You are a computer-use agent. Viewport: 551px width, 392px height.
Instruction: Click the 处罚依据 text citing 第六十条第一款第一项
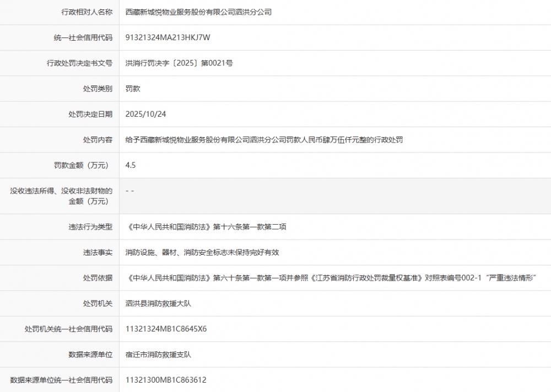tap(331, 278)
